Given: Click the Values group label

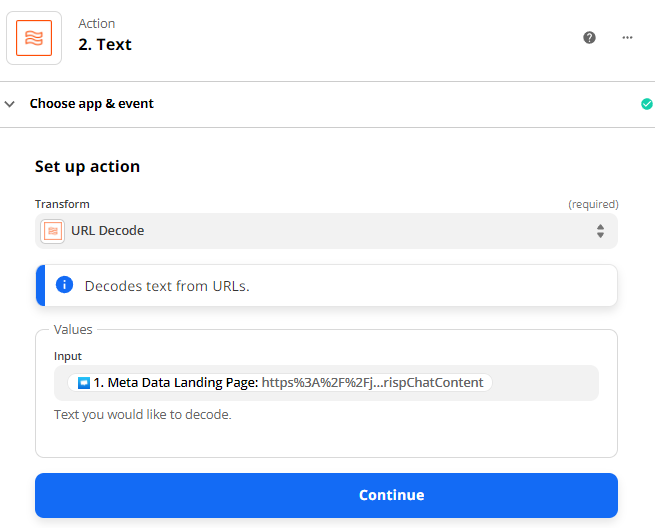Looking at the screenshot, I should [73, 330].
